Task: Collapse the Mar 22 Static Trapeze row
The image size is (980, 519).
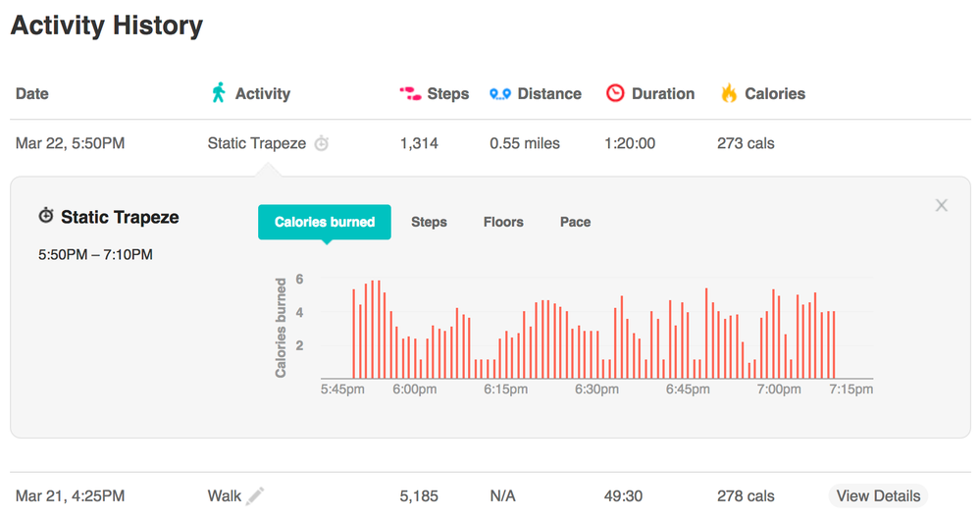Action: (71, 143)
